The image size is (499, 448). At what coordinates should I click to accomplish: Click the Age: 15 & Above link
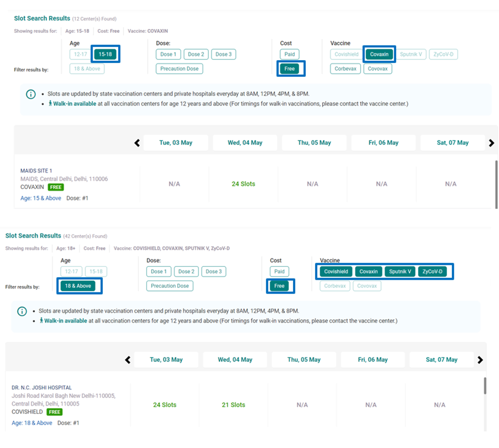click(41, 198)
